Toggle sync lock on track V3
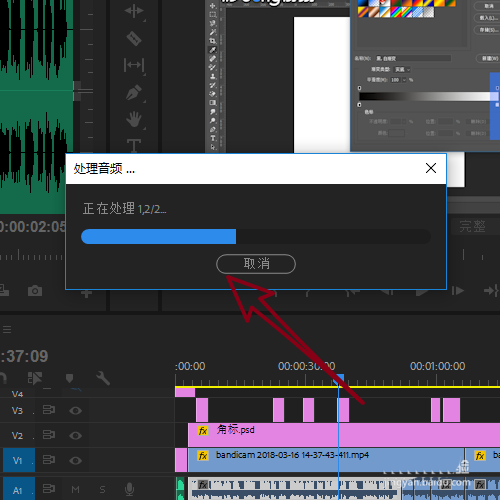This screenshot has height=500, width=500. (49, 410)
